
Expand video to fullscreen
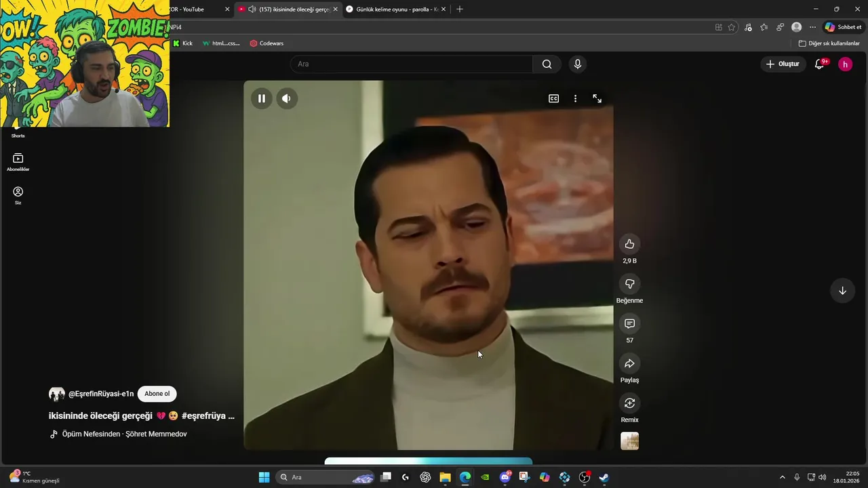[597, 98]
